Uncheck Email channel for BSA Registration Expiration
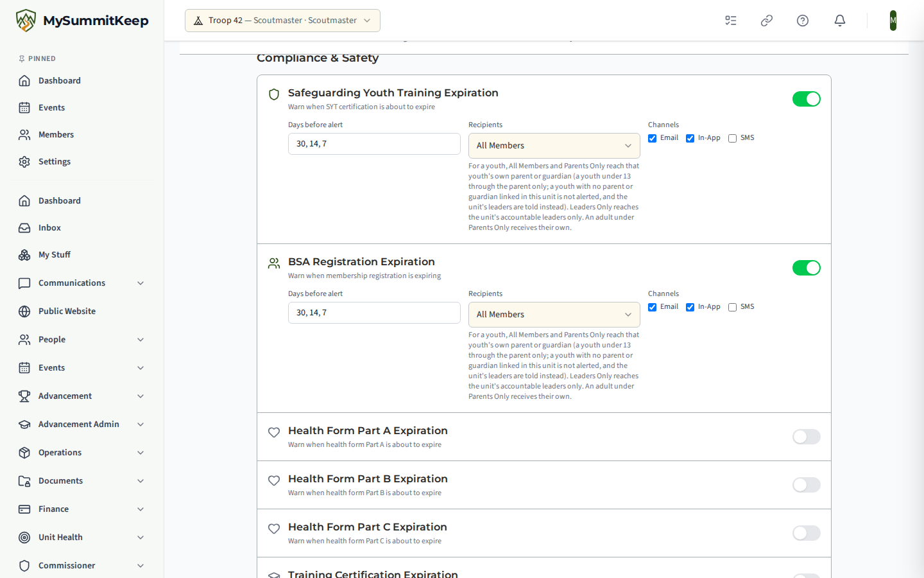924x578 pixels. [x=652, y=307]
